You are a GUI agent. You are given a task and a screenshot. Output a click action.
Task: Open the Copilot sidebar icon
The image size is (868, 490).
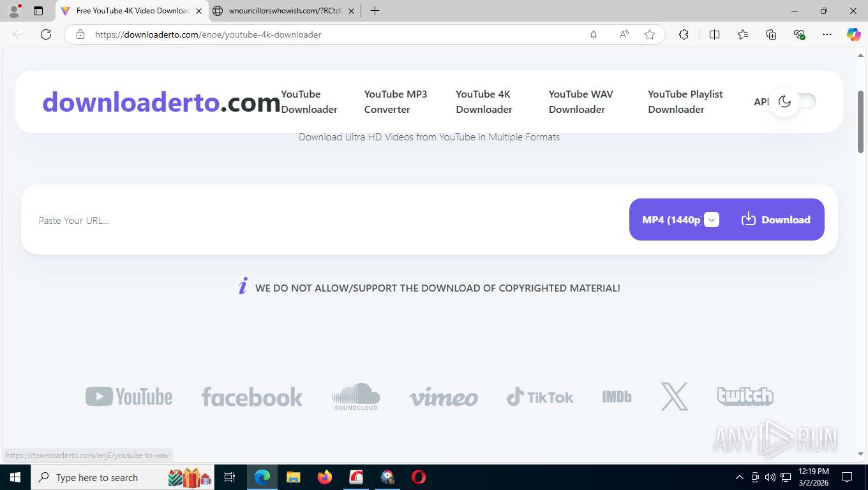854,34
